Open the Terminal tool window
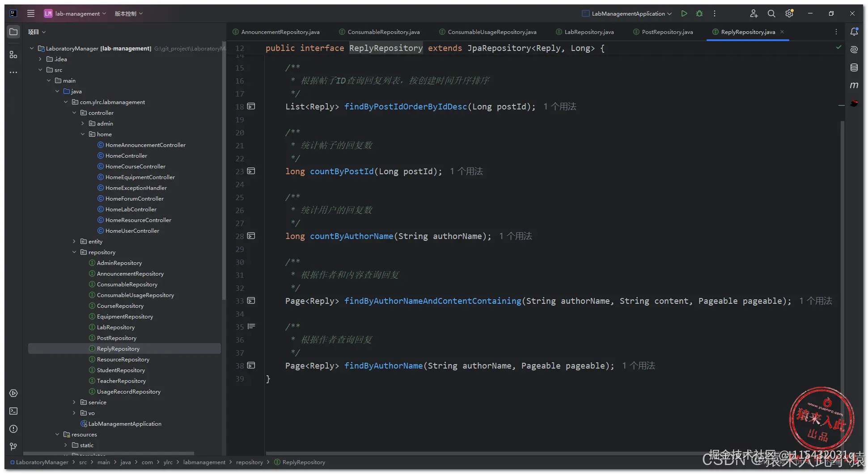 [x=13, y=411]
